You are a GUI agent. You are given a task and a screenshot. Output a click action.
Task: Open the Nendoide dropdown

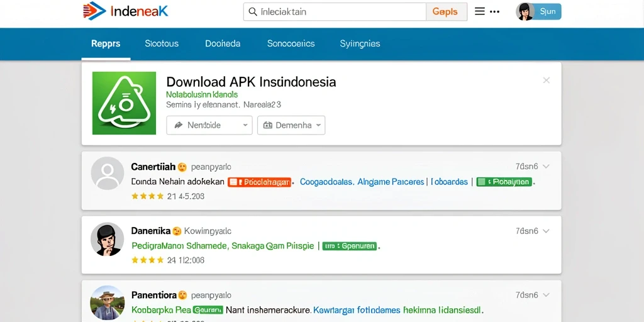pyautogui.click(x=209, y=125)
